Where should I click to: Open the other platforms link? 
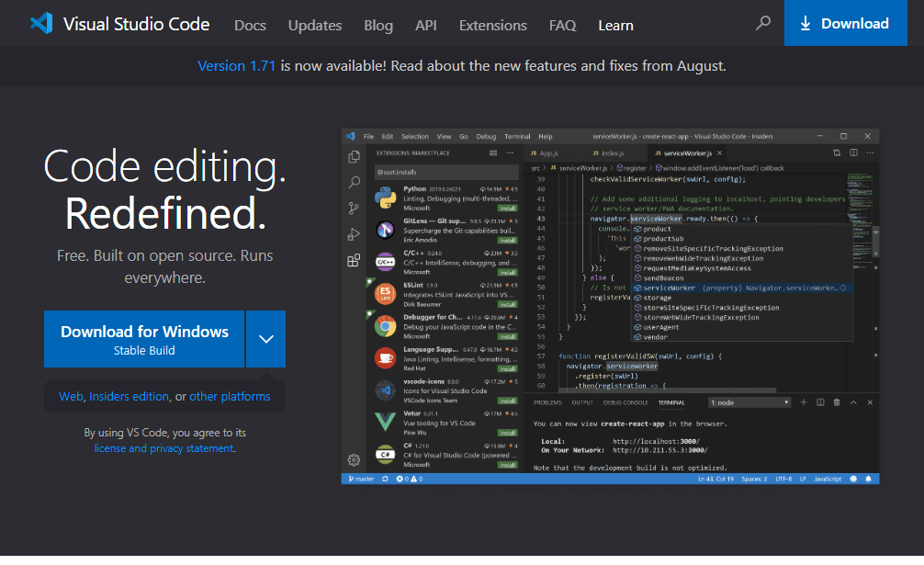tap(230, 397)
